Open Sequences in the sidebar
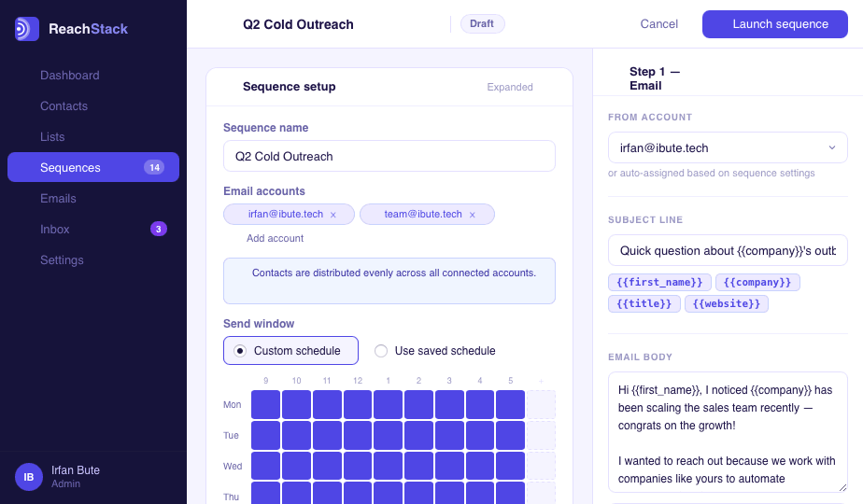 [x=93, y=167]
